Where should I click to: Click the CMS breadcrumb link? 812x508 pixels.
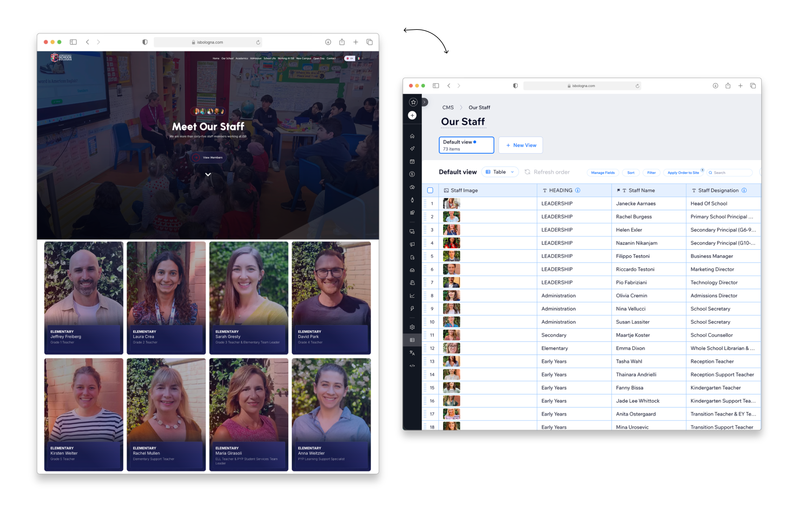[x=448, y=108]
